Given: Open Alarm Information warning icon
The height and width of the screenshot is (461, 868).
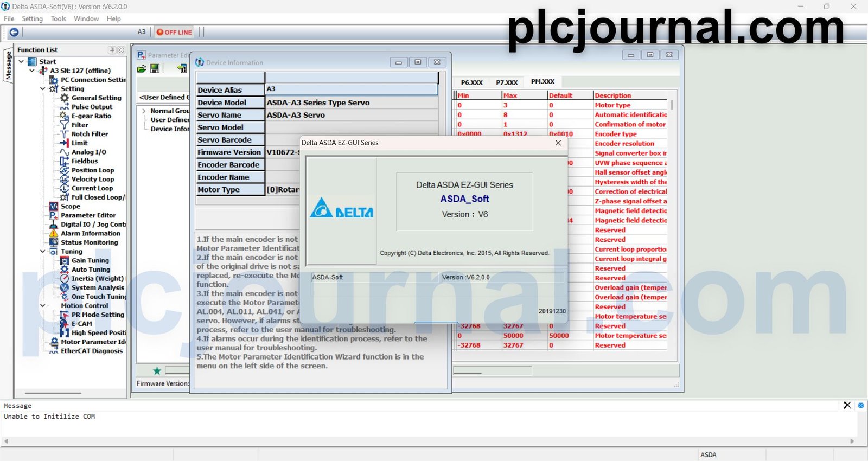Looking at the screenshot, I should tap(54, 234).
